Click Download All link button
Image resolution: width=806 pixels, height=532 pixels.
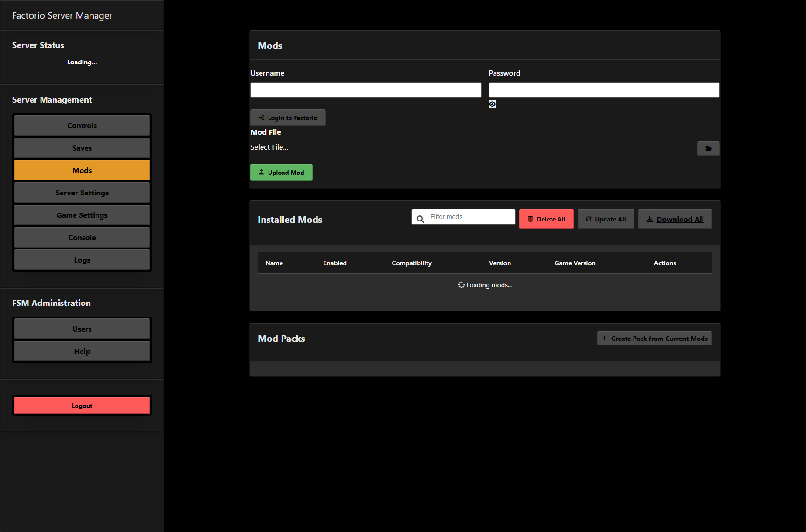pos(675,219)
